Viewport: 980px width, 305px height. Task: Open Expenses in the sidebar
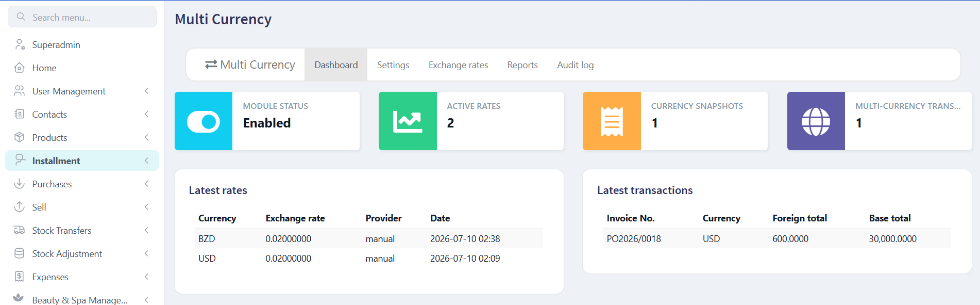click(x=82, y=277)
